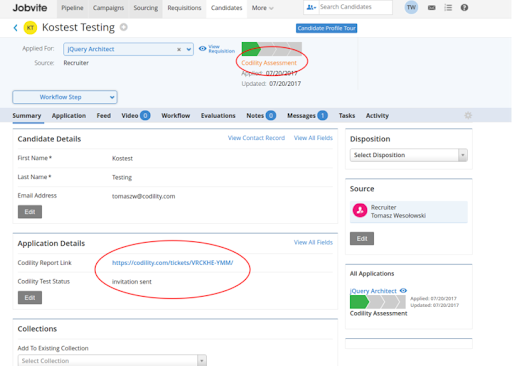Switch to the Notes tab
512x366 pixels.
click(255, 116)
